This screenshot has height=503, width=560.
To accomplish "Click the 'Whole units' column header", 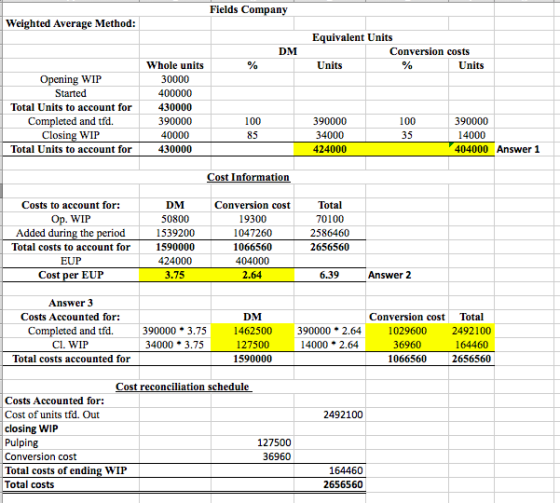I will point(175,65).
